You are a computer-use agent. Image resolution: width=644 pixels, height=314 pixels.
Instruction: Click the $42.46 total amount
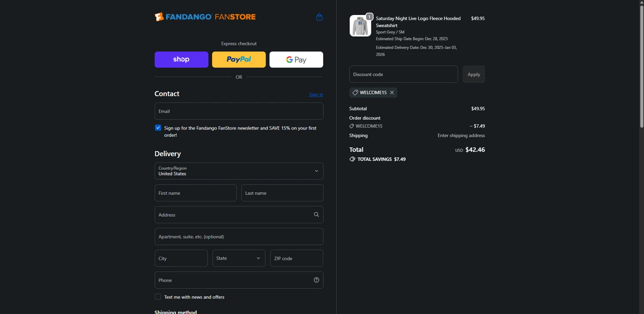(x=475, y=150)
